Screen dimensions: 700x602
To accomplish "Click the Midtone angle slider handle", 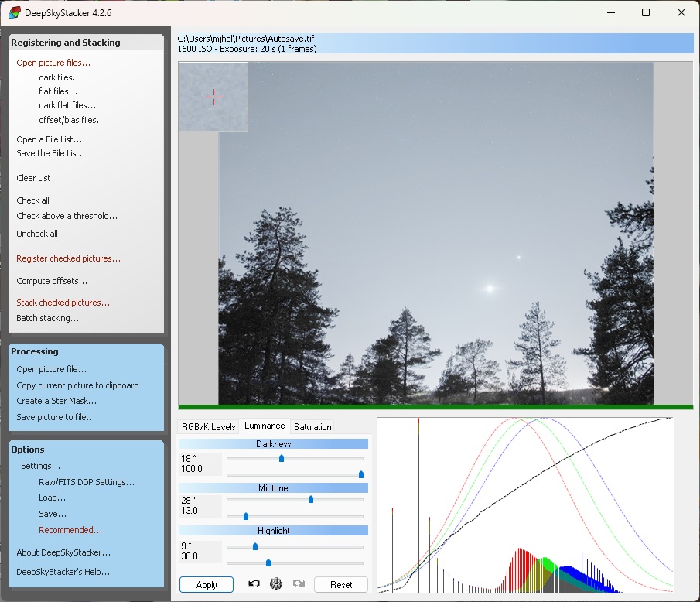I will pyautogui.click(x=311, y=499).
